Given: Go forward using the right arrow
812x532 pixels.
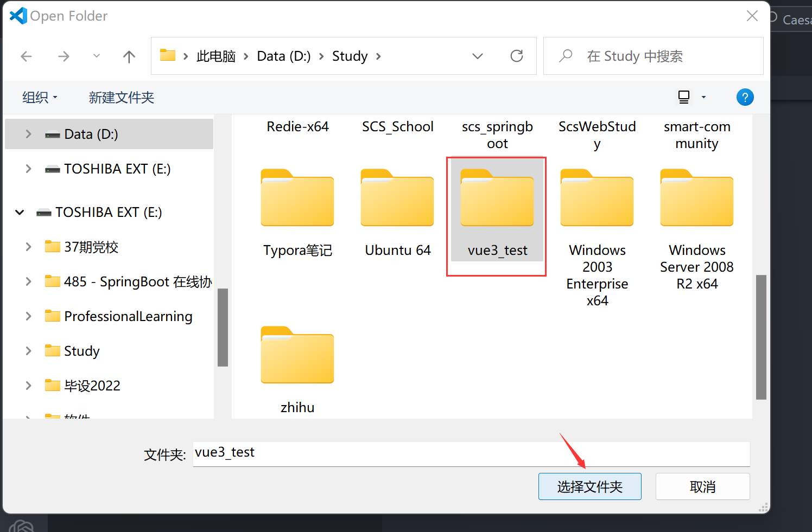Looking at the screenshot, I should click(64, 56).
